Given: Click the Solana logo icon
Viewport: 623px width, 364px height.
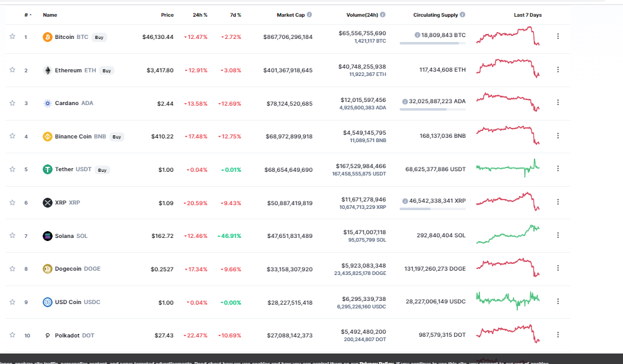Looking at the screenshot, I should pyautogui.click(x=47, y=236).
